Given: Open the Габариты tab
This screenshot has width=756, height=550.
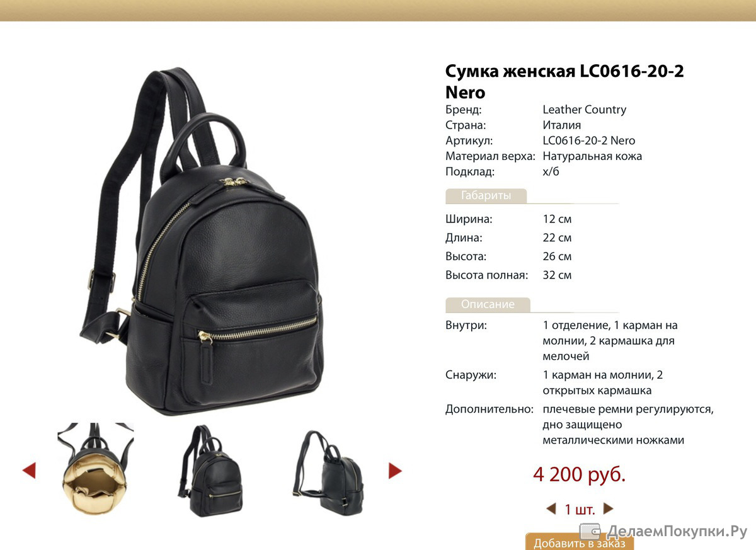Looking at the screenshot, I should point(486,196).
